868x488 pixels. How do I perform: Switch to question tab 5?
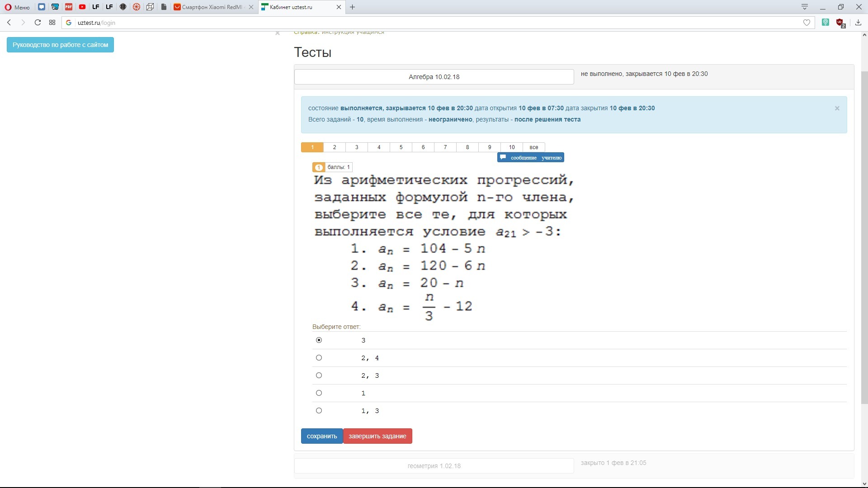coord(401,147)
